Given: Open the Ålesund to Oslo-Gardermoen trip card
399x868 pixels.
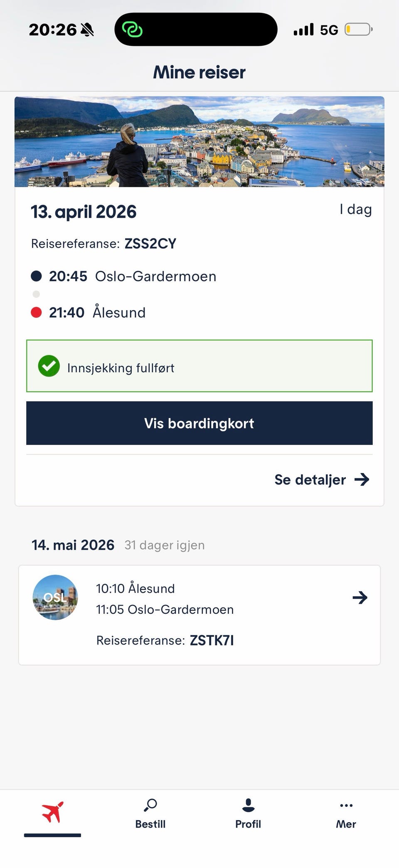Looking at the screenshot, I should coord(199,615).
